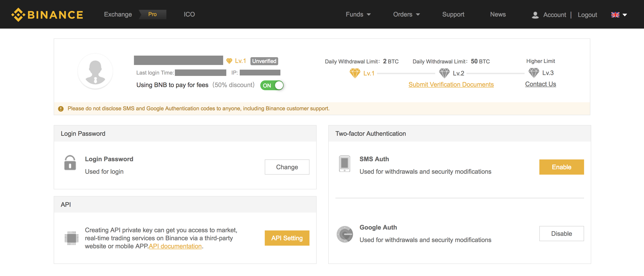
Task: Expand the Funds dropdown menu
Action: [x=356, y=14]
